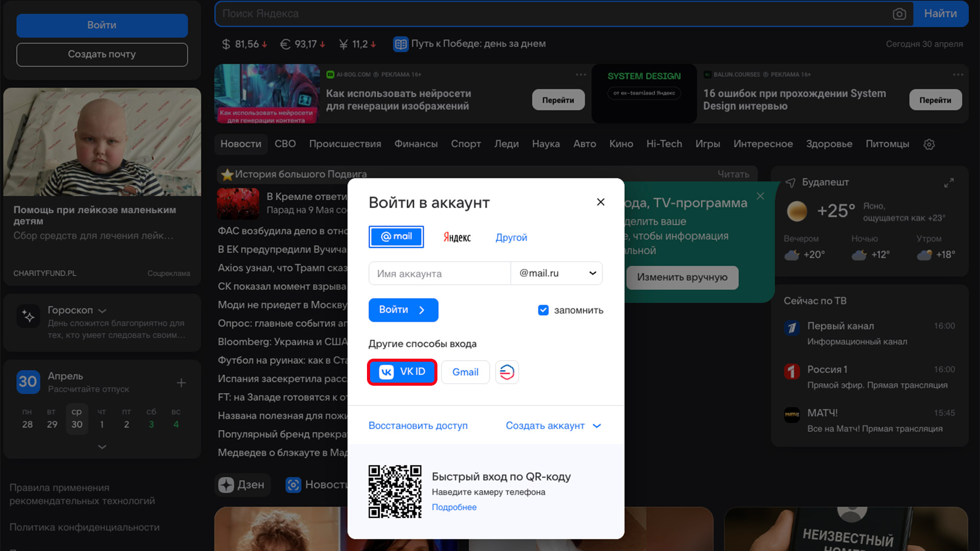Switch to the Происшествия tab

(345, 144)
